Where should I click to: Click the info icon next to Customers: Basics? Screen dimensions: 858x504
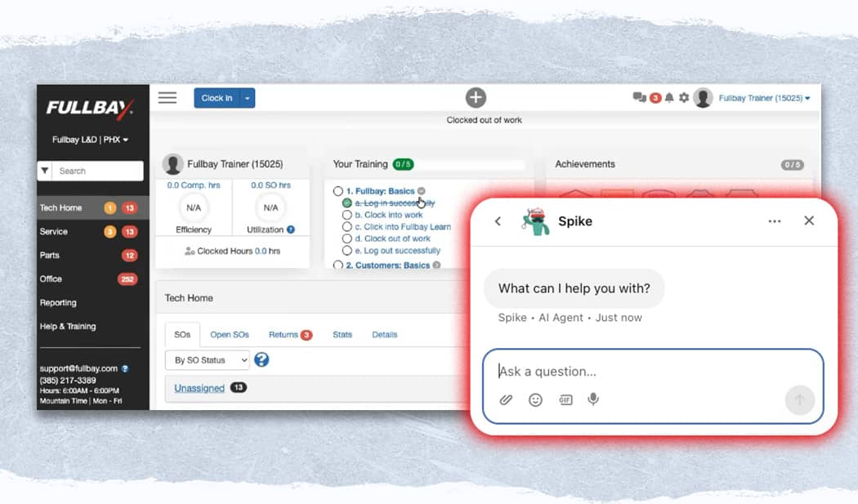point(436,265)
